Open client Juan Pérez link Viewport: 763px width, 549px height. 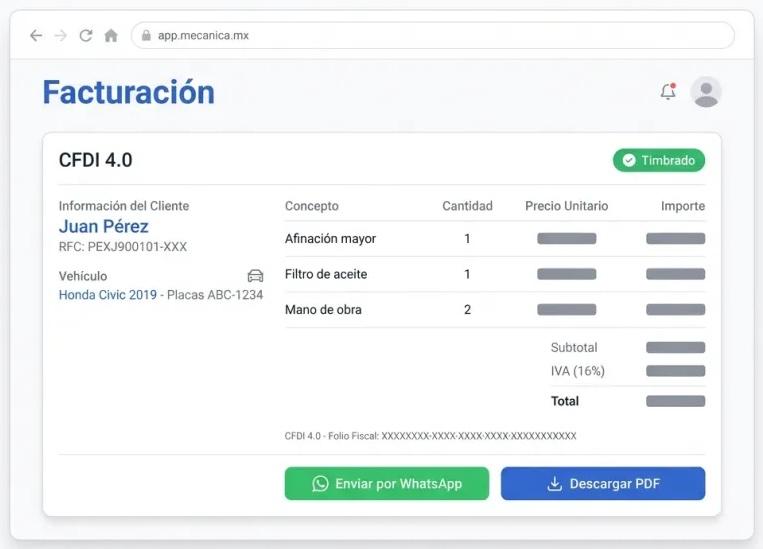pos(104,226)
